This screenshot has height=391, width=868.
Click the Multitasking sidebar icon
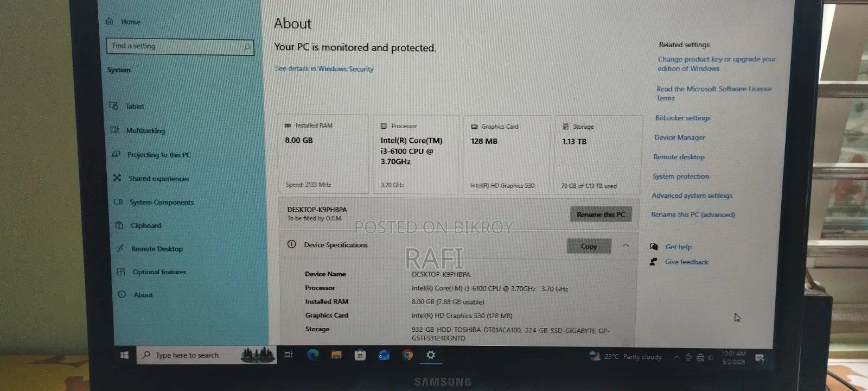coord(114,129)
